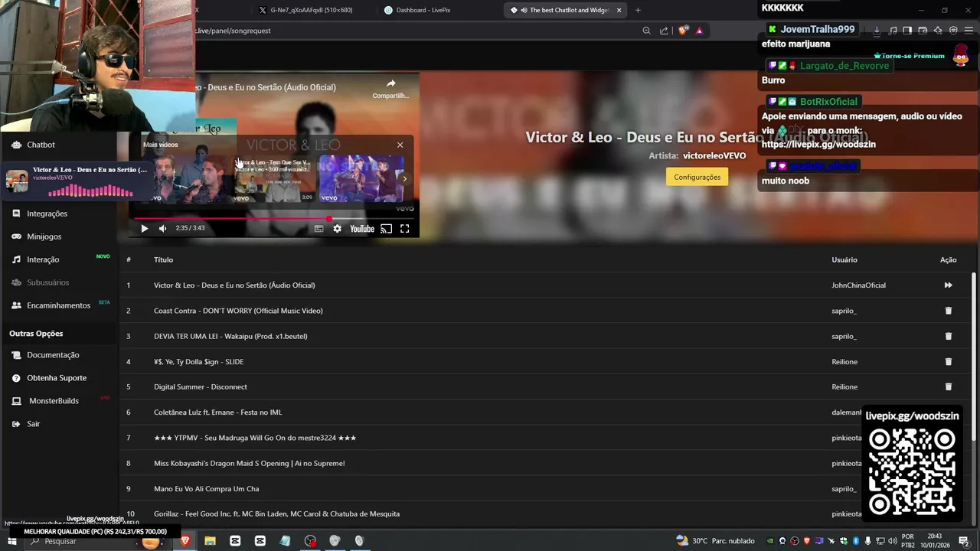980x551 pixels.
Task: Open Obtenha Suporte link
Action: (57, 378)
